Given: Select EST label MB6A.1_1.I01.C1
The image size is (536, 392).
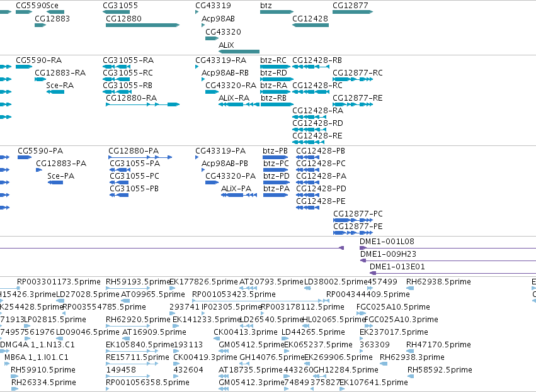Looking at the screenshot, I should (x=37, y=357).
